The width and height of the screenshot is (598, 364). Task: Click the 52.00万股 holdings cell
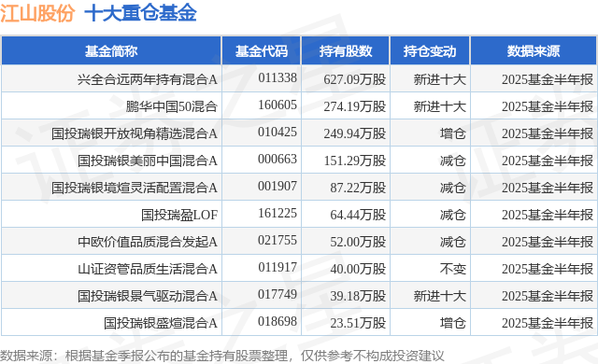358,242
